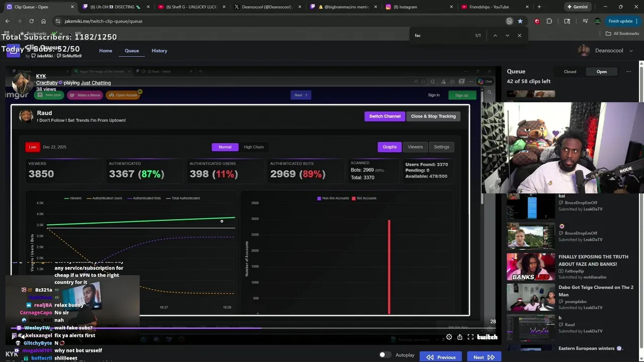Open browser home page
Viewport: 644px width, 362px height.
pos(43,21)
